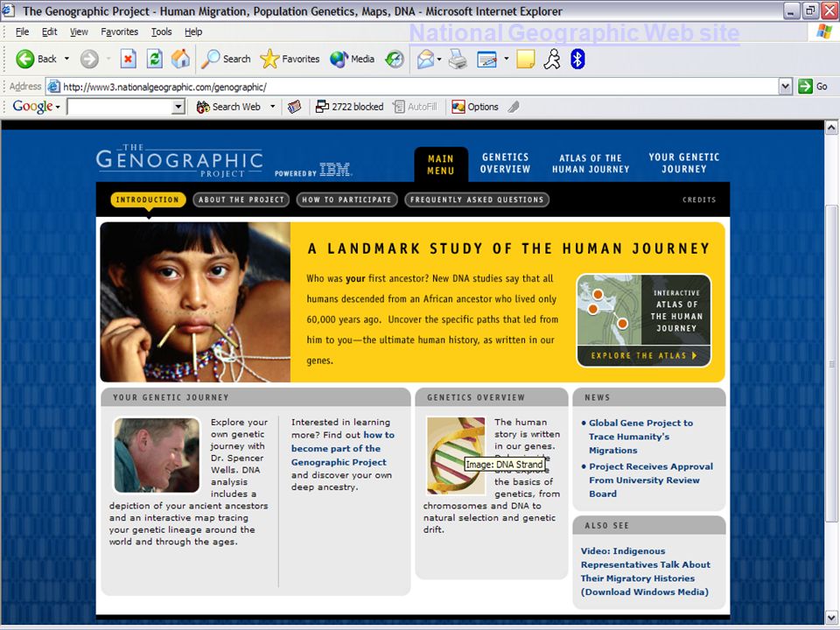Click the Forward arrow button
Screen dimensions: 840x630
89,59
